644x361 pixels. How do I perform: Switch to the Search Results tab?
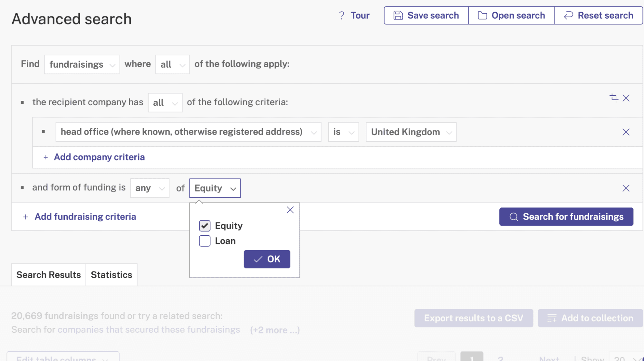(x=49, y=275)
